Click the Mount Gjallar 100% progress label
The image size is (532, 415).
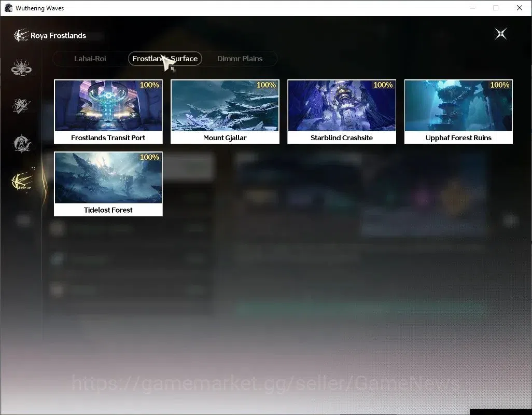pyautogui.click(x=267, y=85)
